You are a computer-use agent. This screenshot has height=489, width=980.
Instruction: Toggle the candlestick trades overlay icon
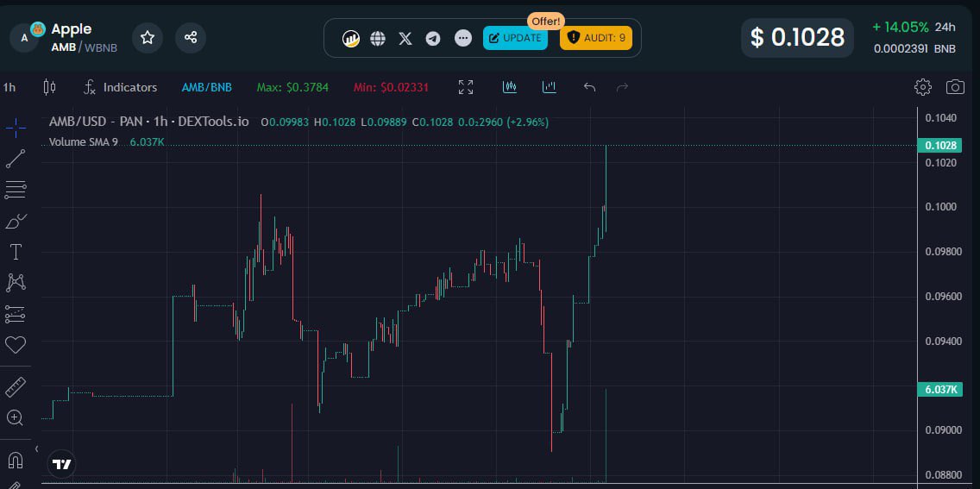pos(510,87)
